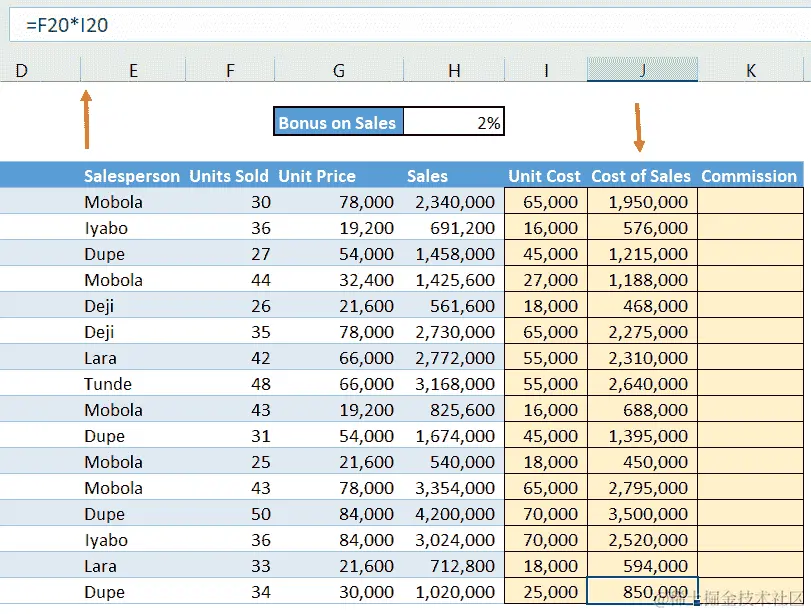Image resolution: width=811 pixels, height=614 pixels.
Task: Select Units Sold cell 30
Action: point(230,201)
